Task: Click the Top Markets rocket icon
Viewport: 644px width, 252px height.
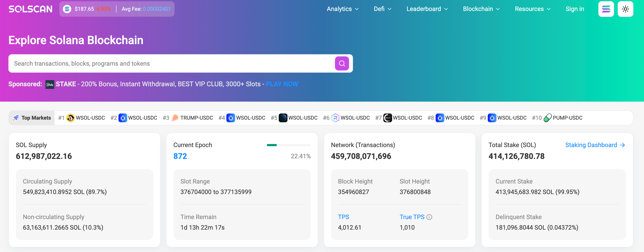Action: [x=16, y=118]
